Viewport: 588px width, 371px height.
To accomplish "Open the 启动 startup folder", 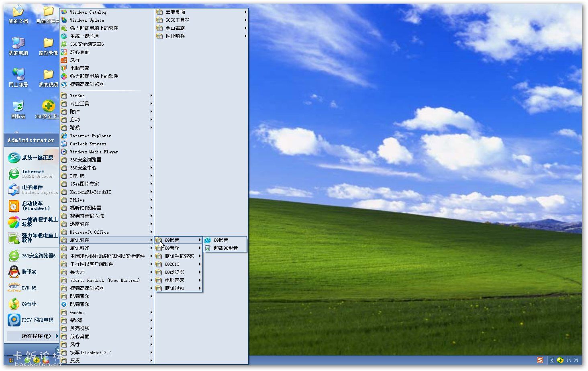I will tap(107, 120).
